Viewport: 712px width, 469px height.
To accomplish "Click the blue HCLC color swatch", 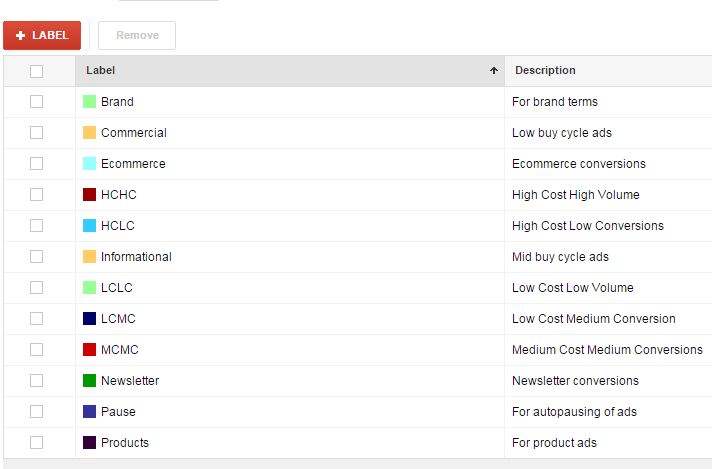I will click(x=89, y=226).
